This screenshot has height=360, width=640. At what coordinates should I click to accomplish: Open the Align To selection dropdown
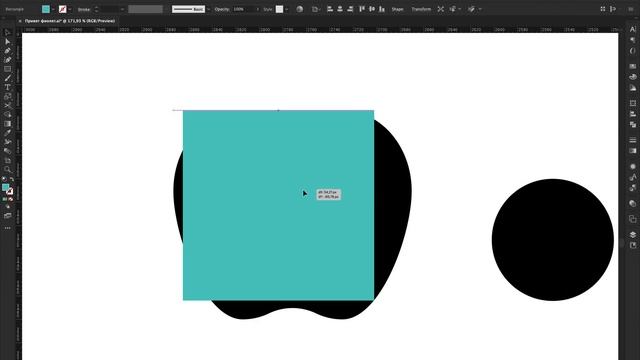[315, 9]
